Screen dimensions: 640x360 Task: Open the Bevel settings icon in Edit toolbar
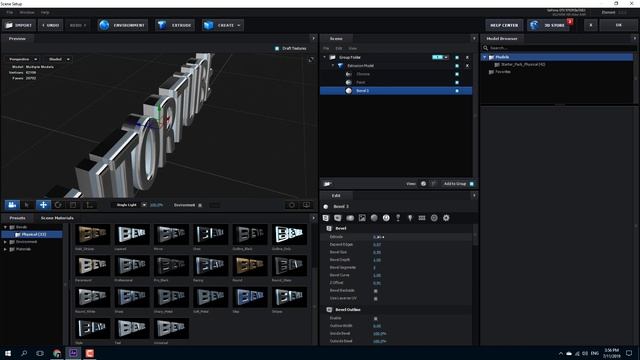coord(326,218)
